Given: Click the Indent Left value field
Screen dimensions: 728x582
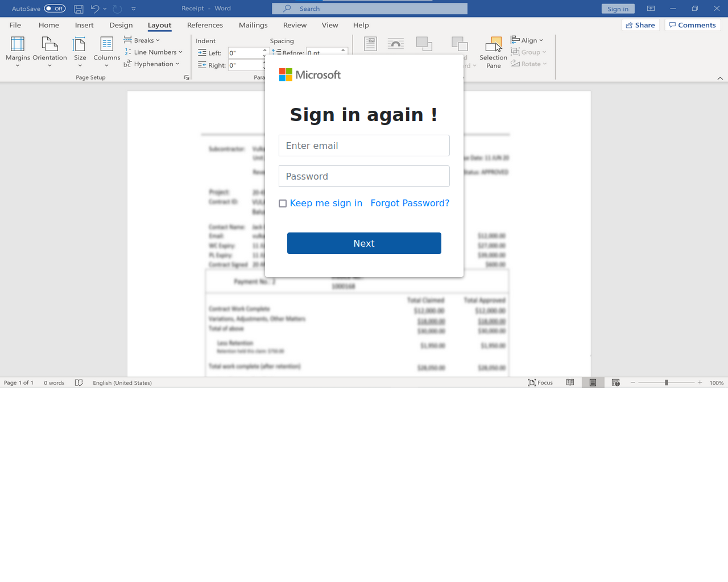Looking at the screenshot, I should click(x=245, y=53).
